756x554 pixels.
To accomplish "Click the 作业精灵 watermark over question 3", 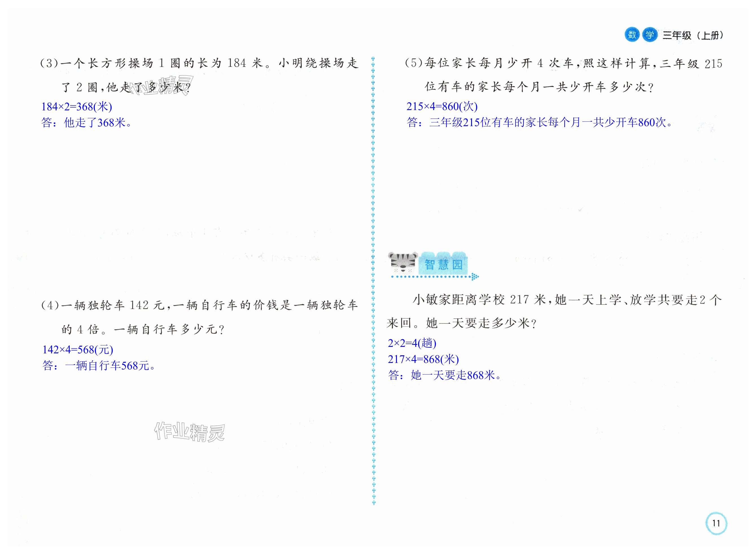I will click(x=161, y=86).
